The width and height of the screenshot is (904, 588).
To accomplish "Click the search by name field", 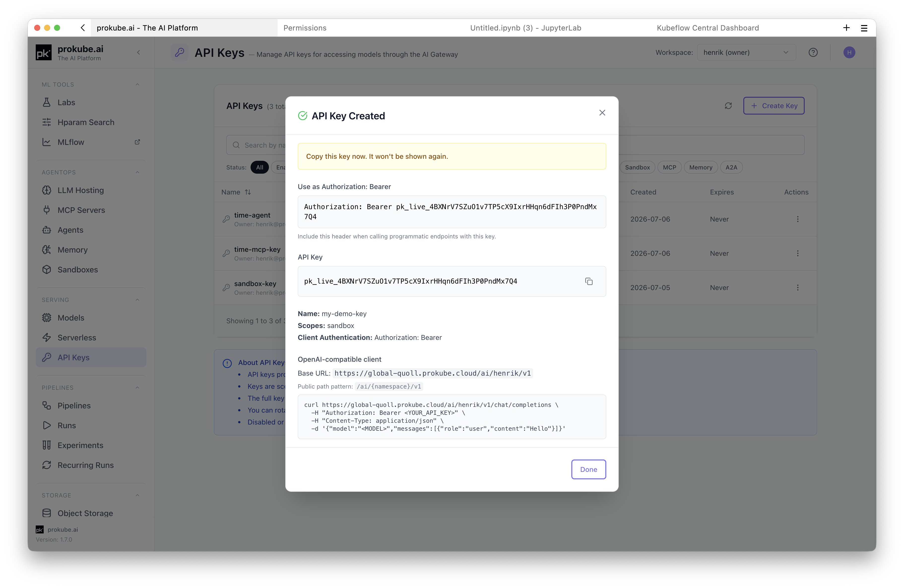I will 515,145.
